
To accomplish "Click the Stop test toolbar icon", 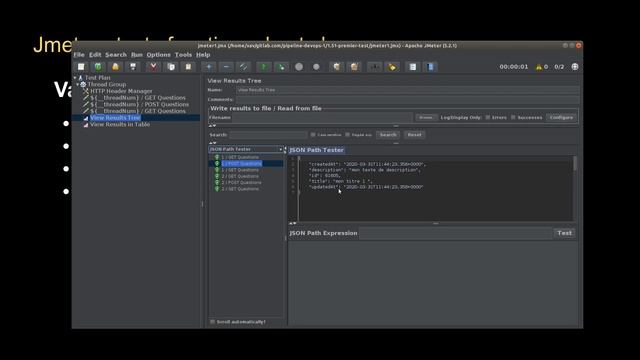I will [x=299, y=67].
